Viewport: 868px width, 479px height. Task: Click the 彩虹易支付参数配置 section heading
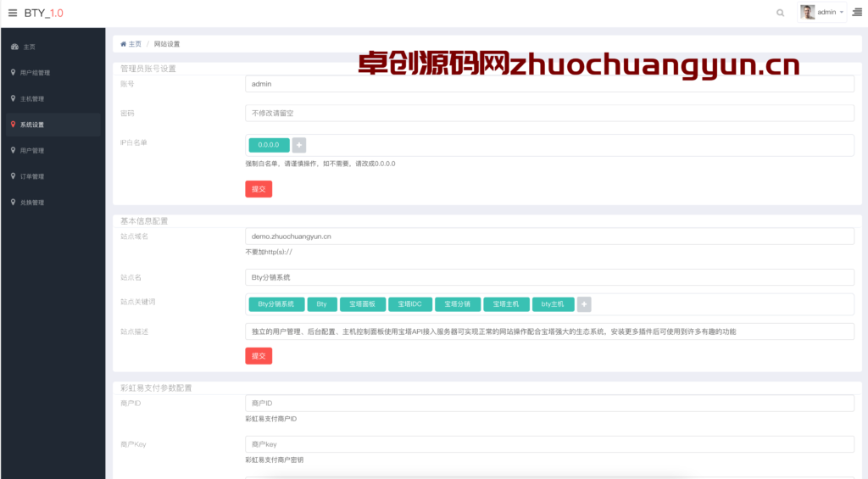[156, 387]
